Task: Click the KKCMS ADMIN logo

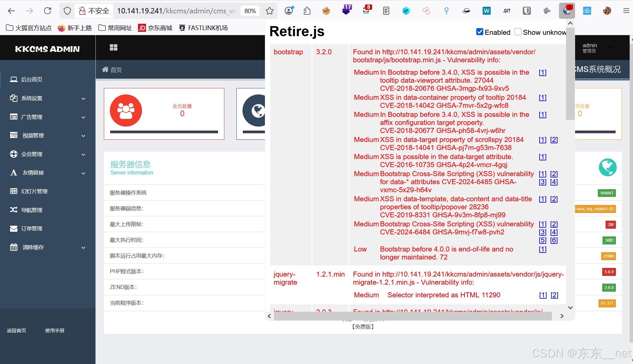Action: point(47,49)
